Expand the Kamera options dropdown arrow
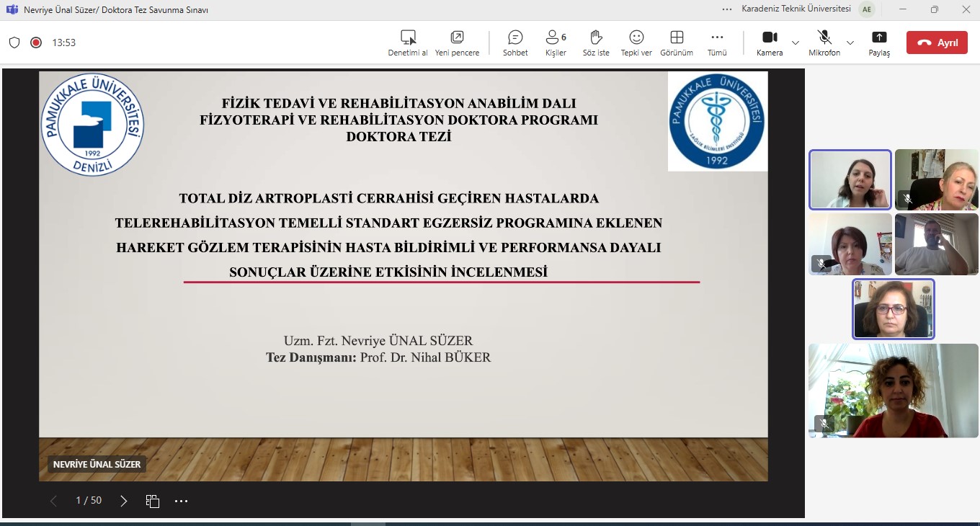 click(x=796, y=43)
